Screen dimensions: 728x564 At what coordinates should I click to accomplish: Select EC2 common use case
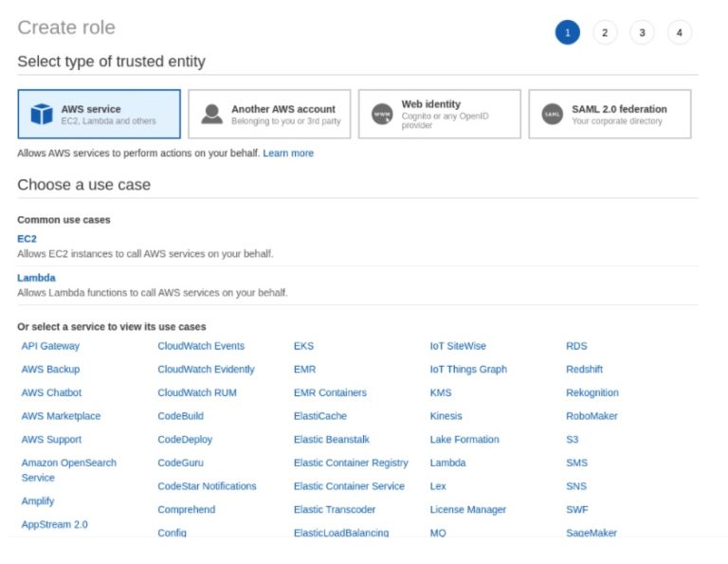pyautogui.click(x=27, y=239)
